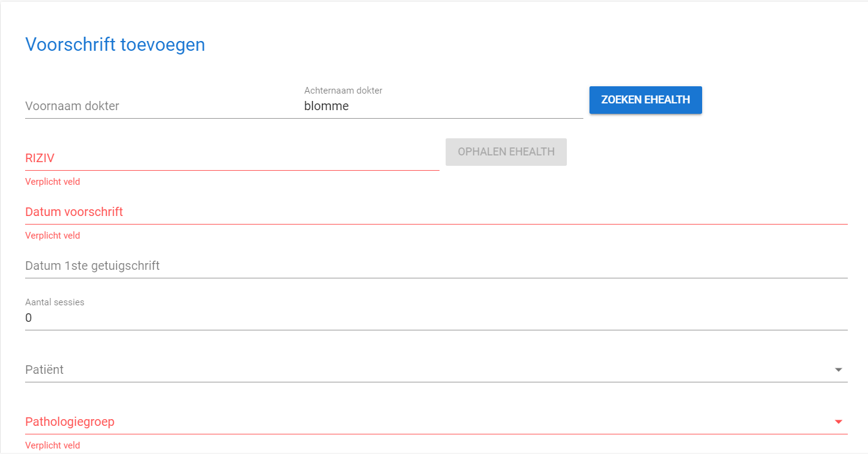
Task: Click the red underline of the RIZIV field
Action: click(x=231, y=169)
